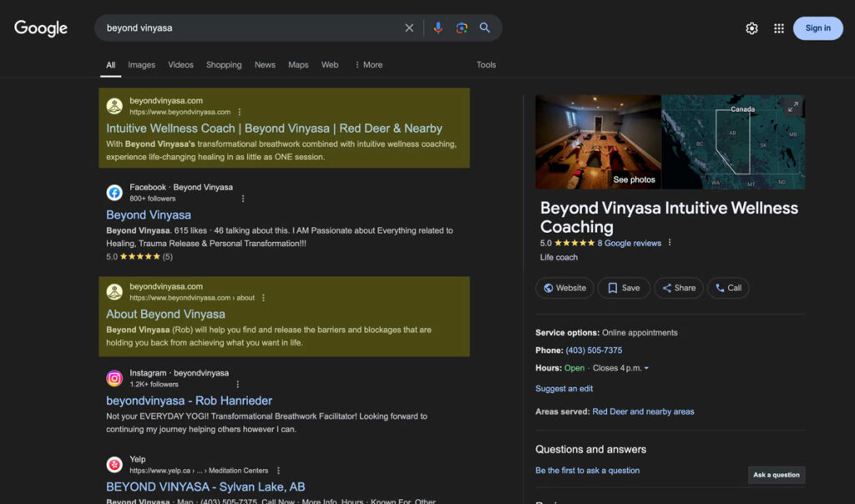The image size is (855, 504).
Task: Click the Instagram favicon icon
Action: point(114,378)
